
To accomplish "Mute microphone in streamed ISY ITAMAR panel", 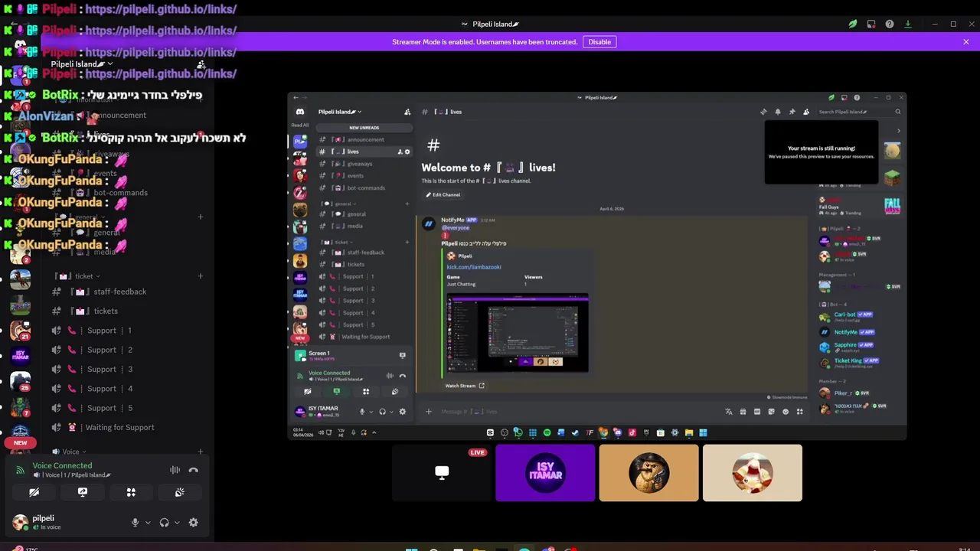I will point(362,412).
